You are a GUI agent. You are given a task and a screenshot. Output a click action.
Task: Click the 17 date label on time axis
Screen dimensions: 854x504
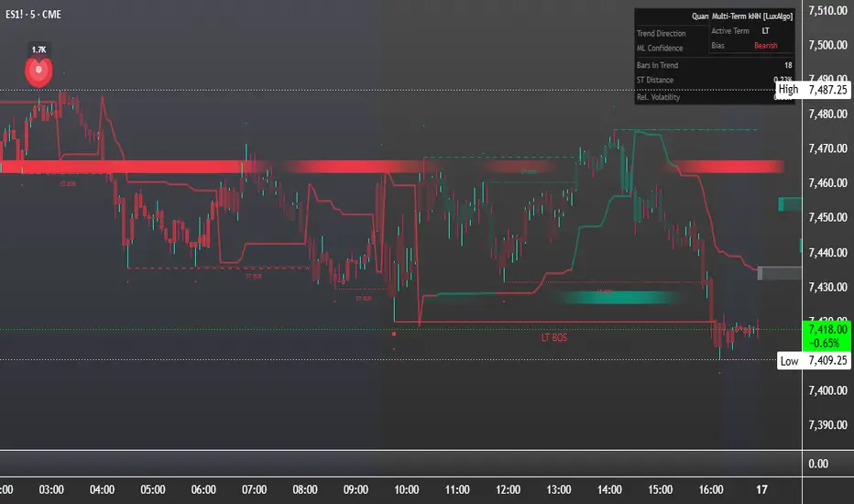(761, 490)
